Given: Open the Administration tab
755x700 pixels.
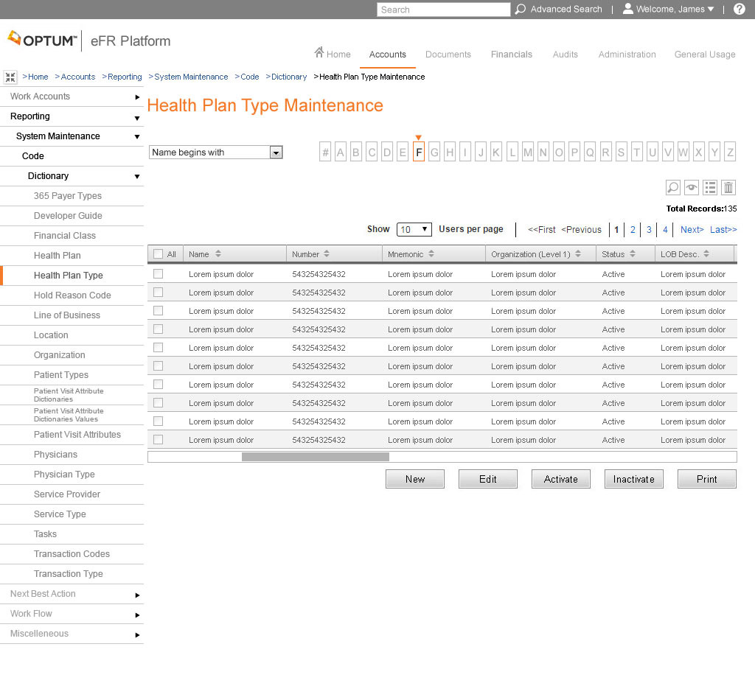Looking at the screenshot, I should (x=627, y=55).
